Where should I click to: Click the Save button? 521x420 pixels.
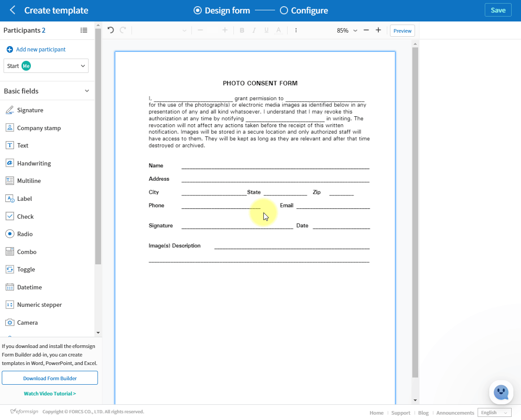(498, 9)
